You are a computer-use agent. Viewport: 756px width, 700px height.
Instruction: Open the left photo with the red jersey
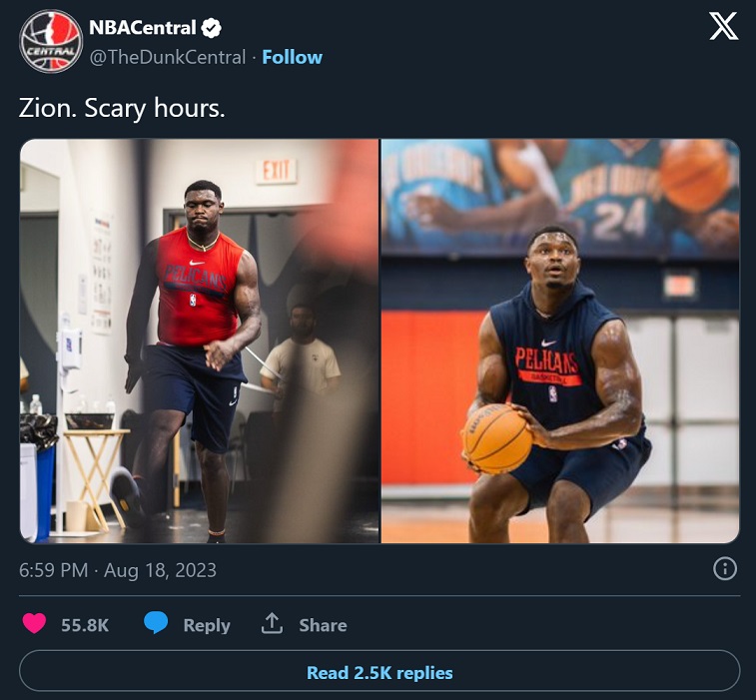200,341
